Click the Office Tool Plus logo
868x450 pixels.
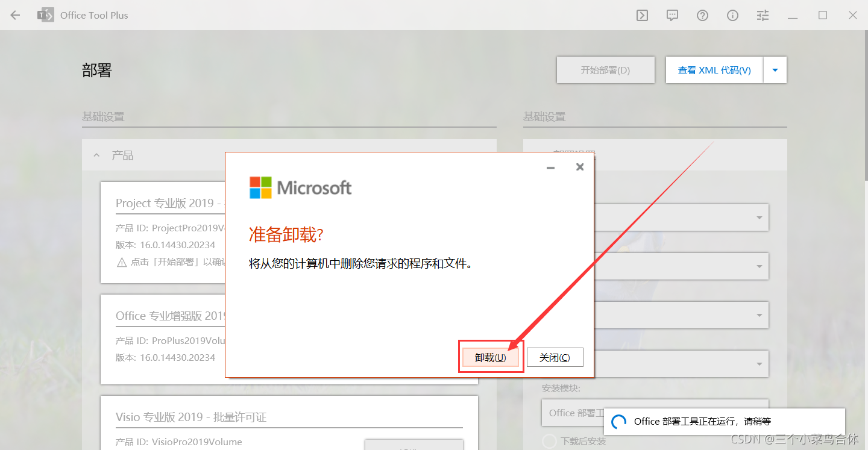[x=45, y=15]
